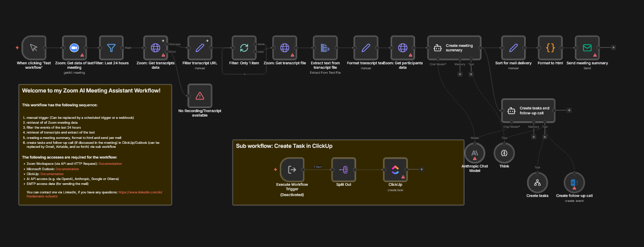This screenshot has height=247, width=644.
Task: Select the 'Test workflow' manual trigger node
Action: 34,47
